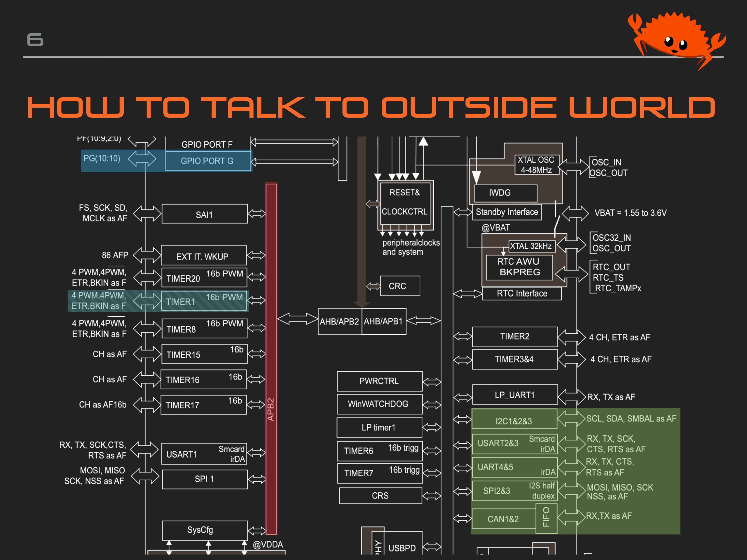This screenshot has height=560, width=747.
Task: Click the CRC block in the diagram centre
Action: pyautogui.click(x=400, y=286)
